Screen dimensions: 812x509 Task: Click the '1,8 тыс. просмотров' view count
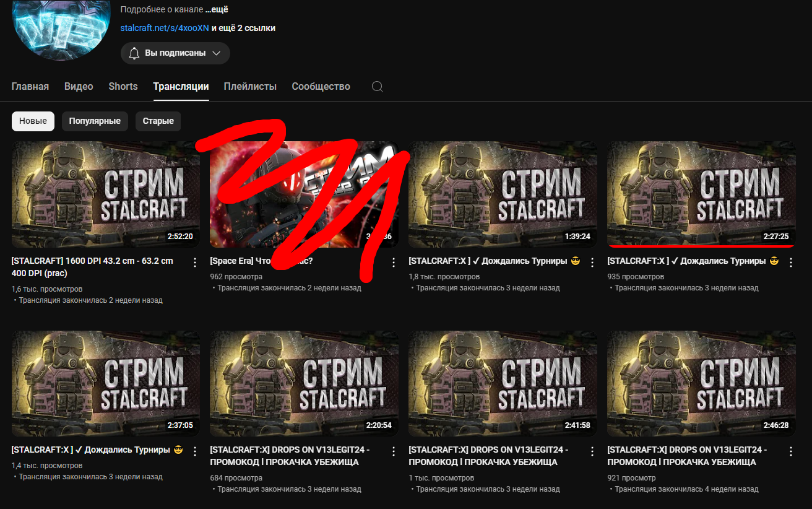444,277
